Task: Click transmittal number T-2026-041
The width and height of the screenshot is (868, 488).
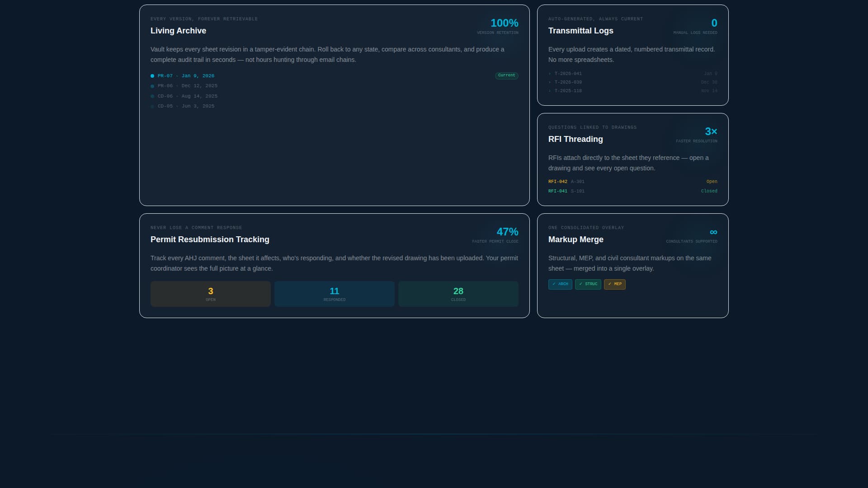Action: point(568,74)
